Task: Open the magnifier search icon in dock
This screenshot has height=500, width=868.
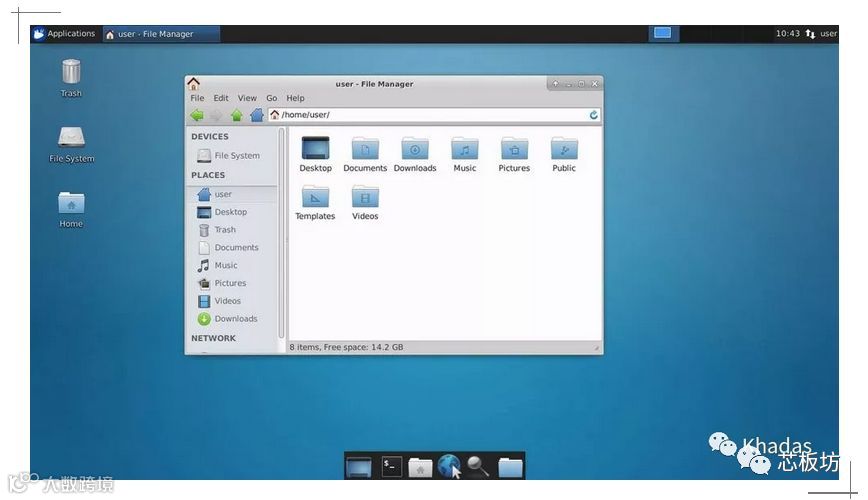Action: pos(478,466)
